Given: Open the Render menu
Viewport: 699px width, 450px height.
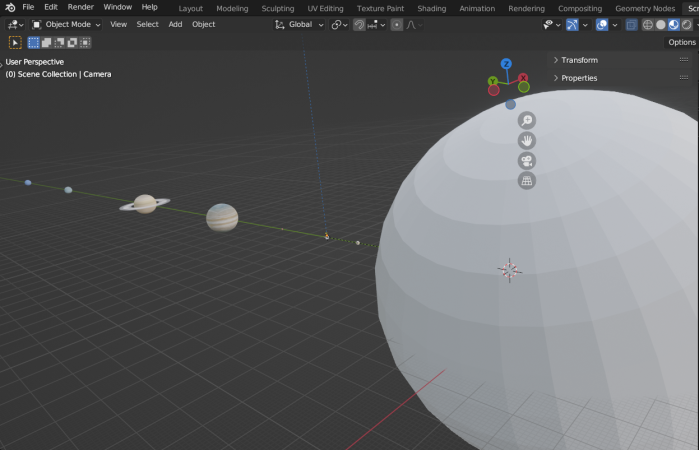Looking at the screenshot, I should [x=81, y=7].
